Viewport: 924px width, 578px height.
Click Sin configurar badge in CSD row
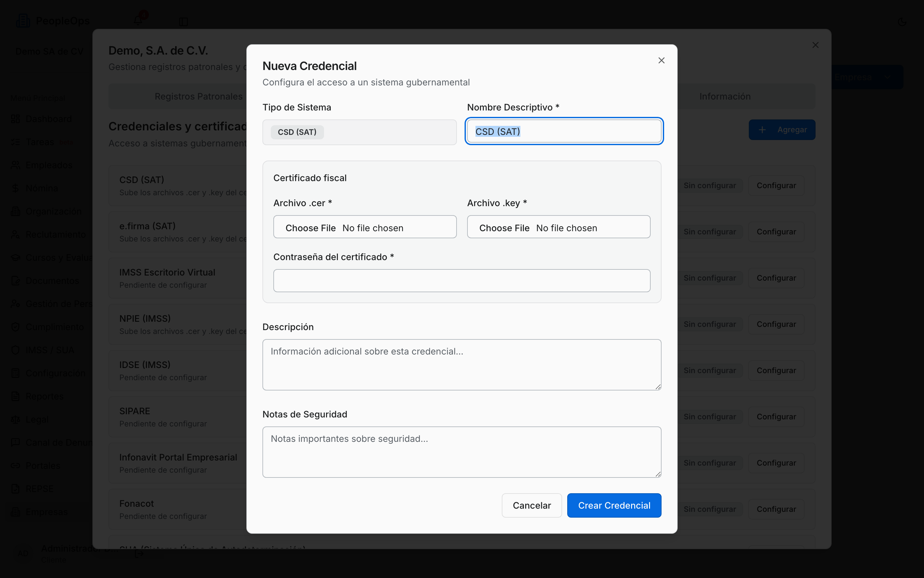709,185
